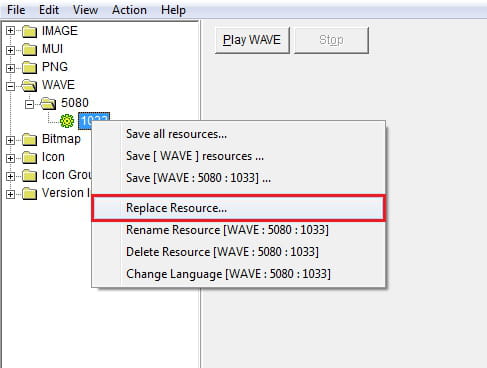
Task: Select the IMAGE label in tree
Action: 60,31
